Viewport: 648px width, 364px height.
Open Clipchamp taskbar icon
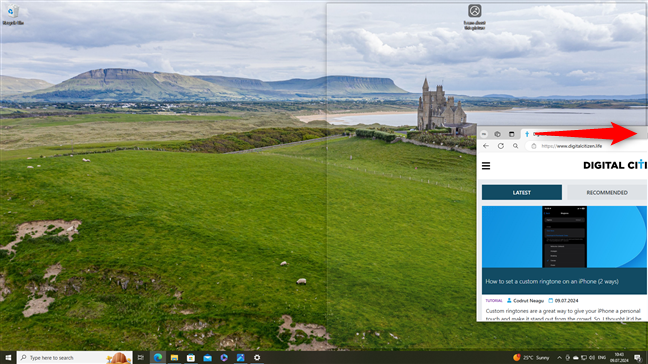click(224, 357)
